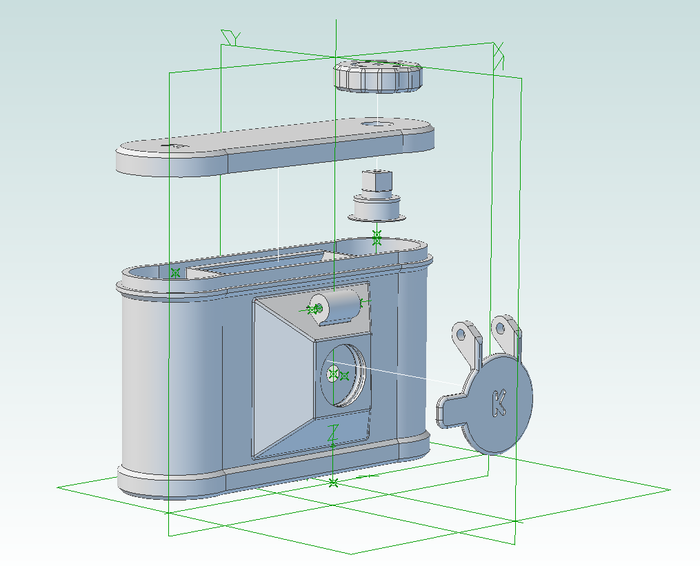Select the small cylinder in the front recess
This screenshot has width=700, height=566.
[x=336, y=308]
